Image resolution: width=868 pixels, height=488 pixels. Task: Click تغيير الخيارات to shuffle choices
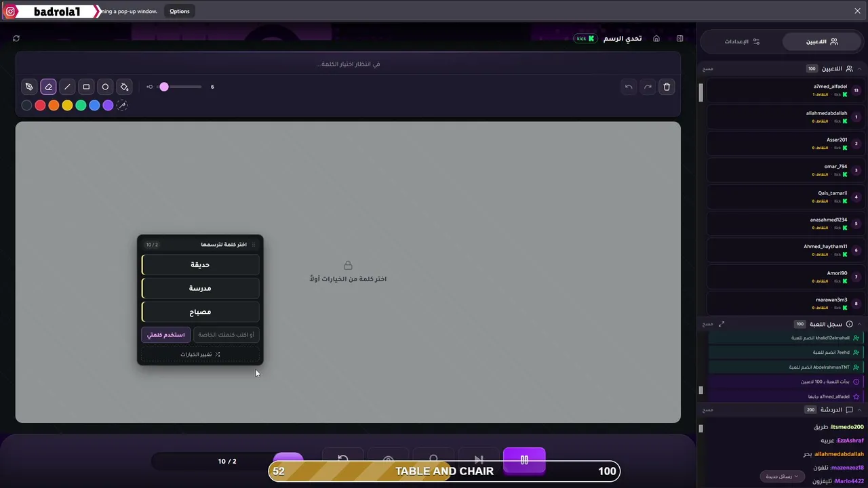[x=200, y=354]
